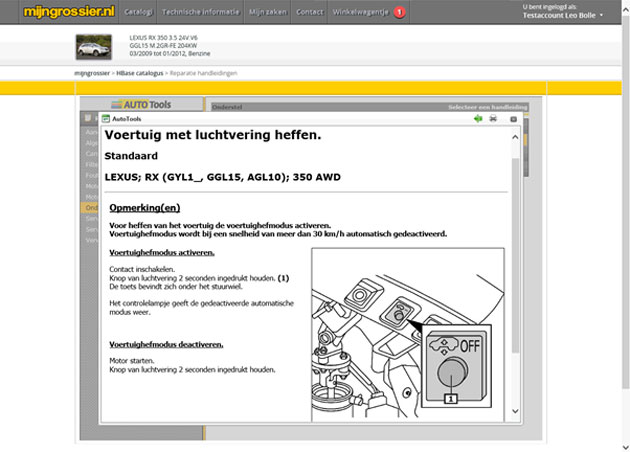Click the AUTO Tools logo header

click(141, 104)
